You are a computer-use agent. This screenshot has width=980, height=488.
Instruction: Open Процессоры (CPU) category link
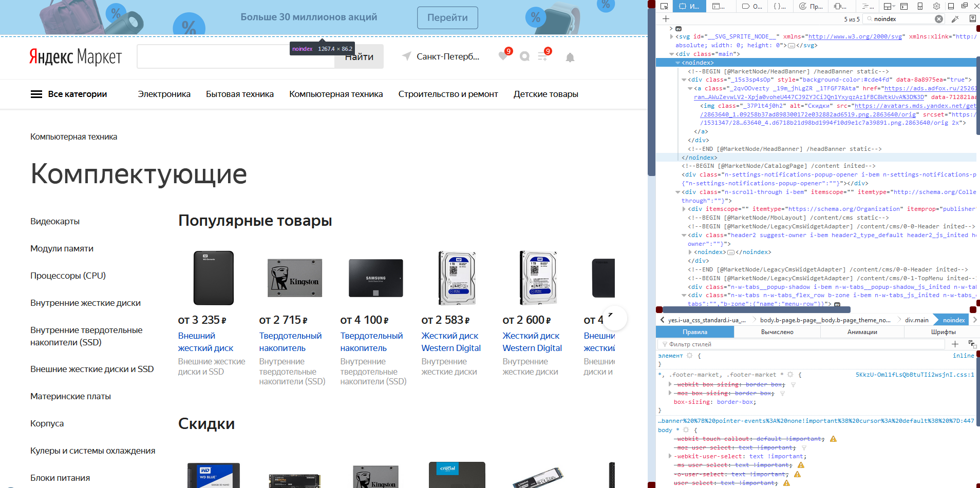pyautogui.click(x=68, y=276)
